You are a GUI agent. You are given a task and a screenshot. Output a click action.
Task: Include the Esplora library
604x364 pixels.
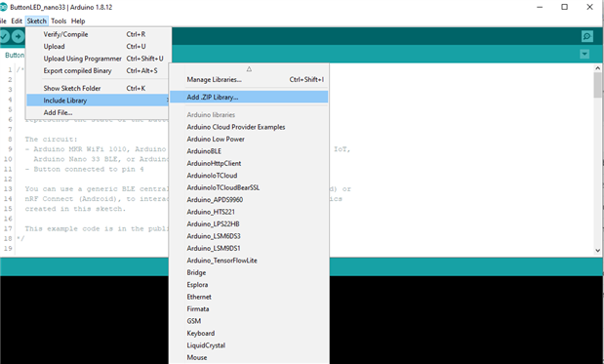[x=249, y=285]
